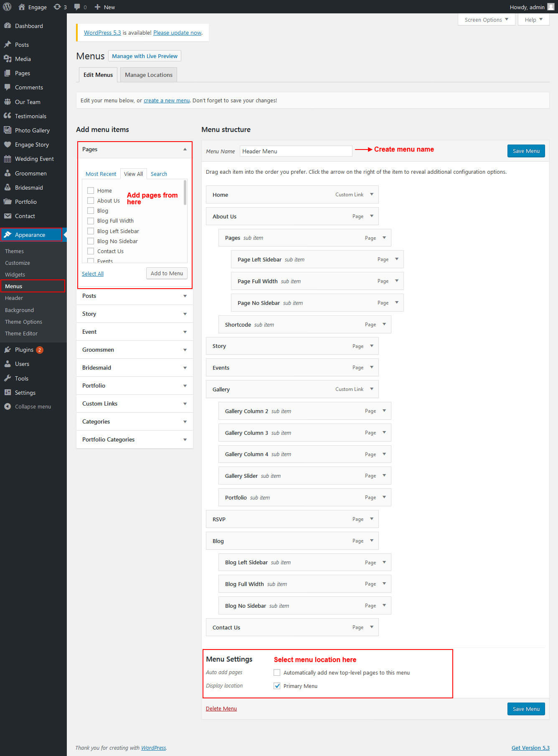Open Dashboard via its gauge icon
The image size is (558, 756).
click(x=8, y=25)
